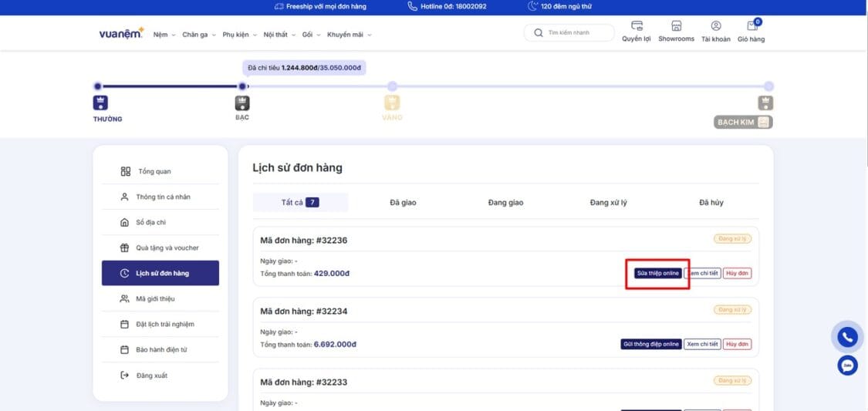
Task: Click the Tài khoản account icon
Action: 715,27
